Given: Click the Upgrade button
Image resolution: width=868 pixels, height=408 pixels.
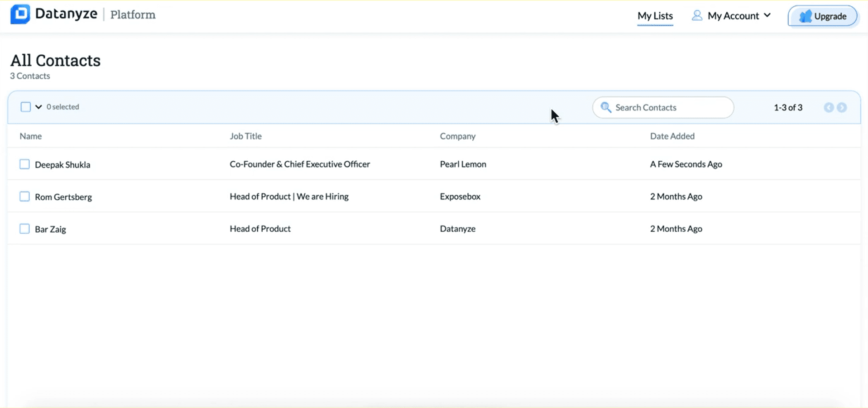Looking at the screenshot, I should pos(823,16).
